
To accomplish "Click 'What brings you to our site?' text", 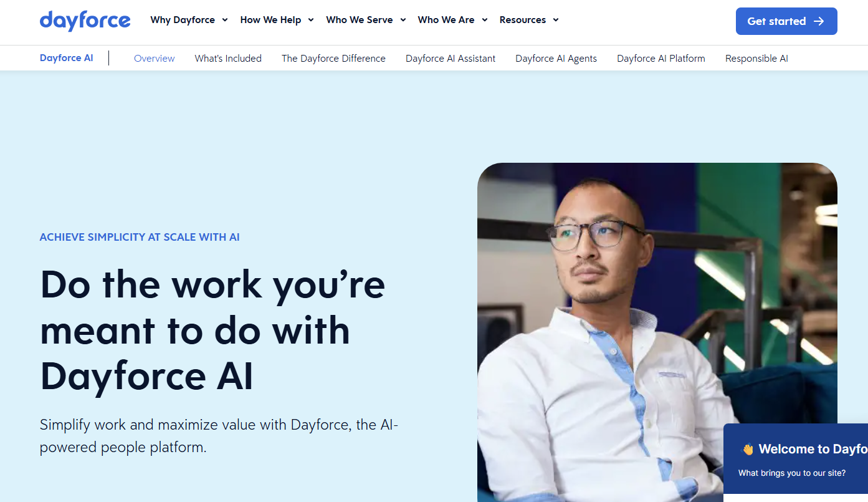I will pos(792,473).
